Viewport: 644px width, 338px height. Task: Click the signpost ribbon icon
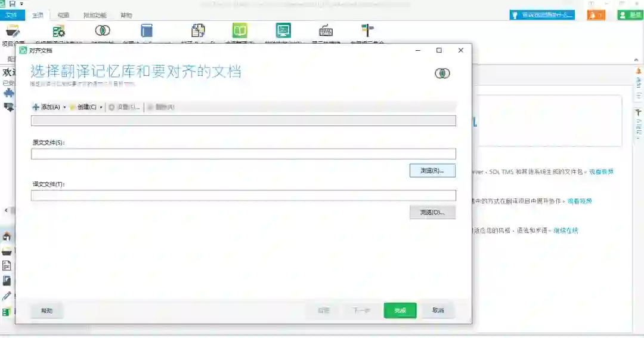(367, 30)
